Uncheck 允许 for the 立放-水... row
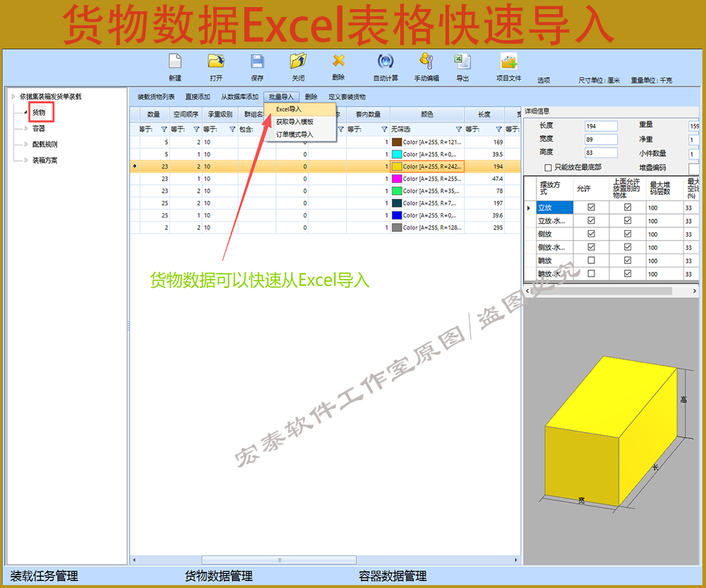Image resolution: width=706 pixels, height=588 pixels. (591, 220)
